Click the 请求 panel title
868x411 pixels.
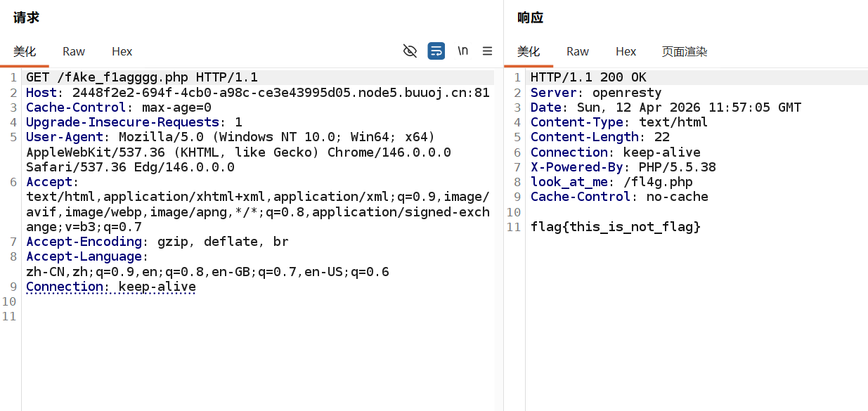pyautogui.click(x=26, y=18)
